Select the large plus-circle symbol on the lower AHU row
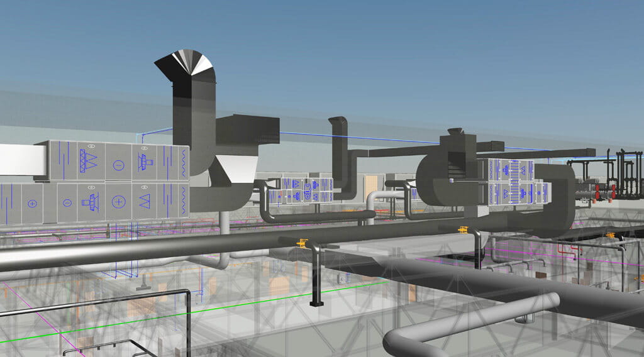The width and height of the screenshot is (644, 357). (x=118, y=202)
